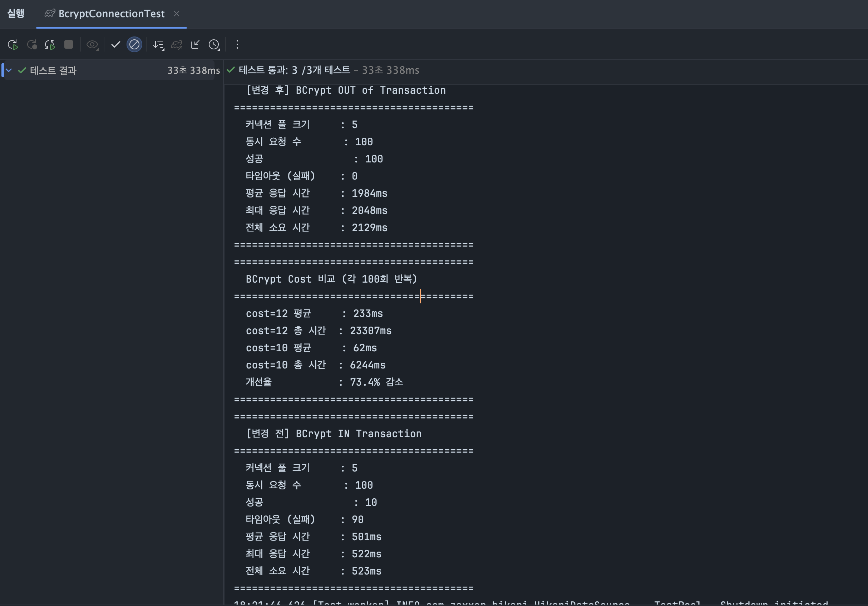Toggle auto-test rerun icon

(x=50, y=45)
